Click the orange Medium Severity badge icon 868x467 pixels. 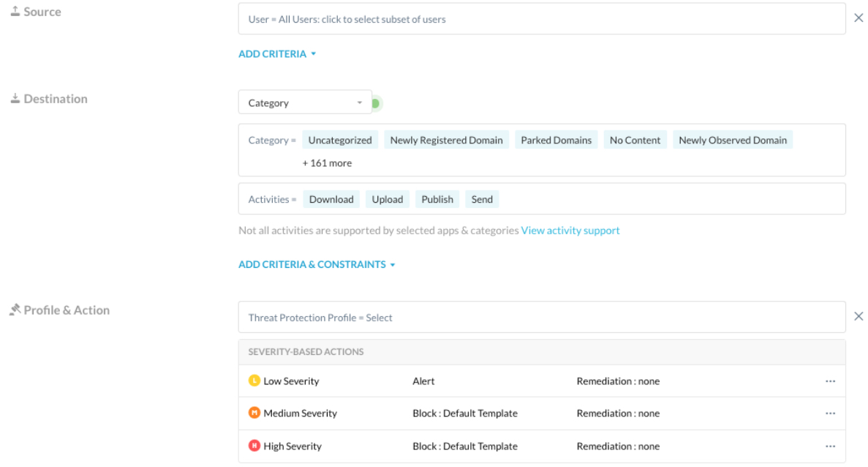coord(254,413)
